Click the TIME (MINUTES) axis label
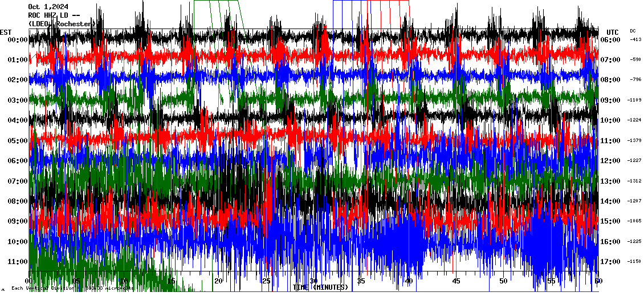The width and height of the screenshot is (644, 296). click(320, 287)
